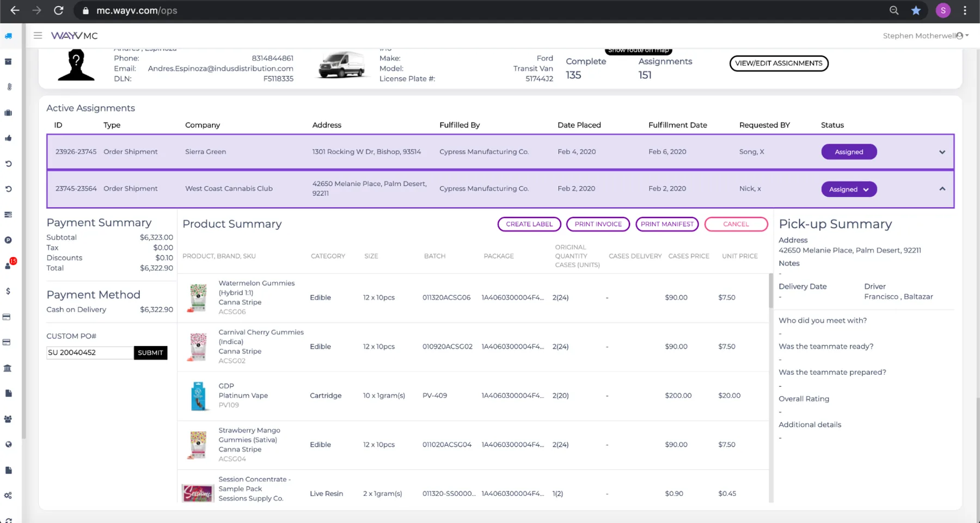Reload the page in the browser
The height and width of the screenshot is (523, 980).
(59, 10)
